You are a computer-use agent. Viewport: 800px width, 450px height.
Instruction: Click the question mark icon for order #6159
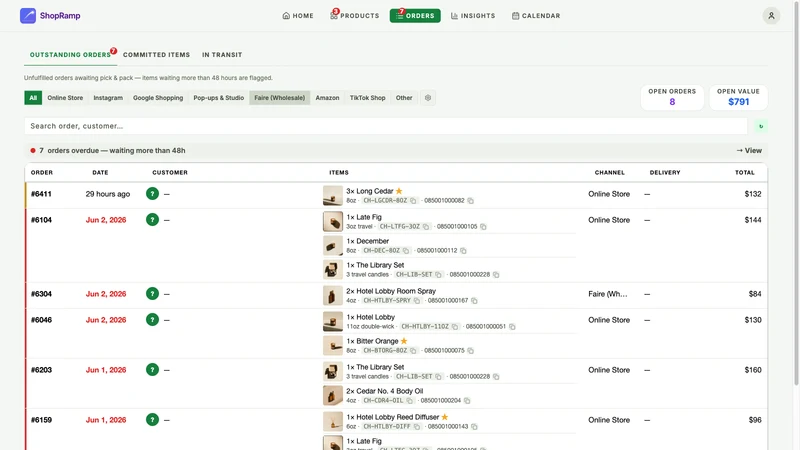[x=152, y=420]
